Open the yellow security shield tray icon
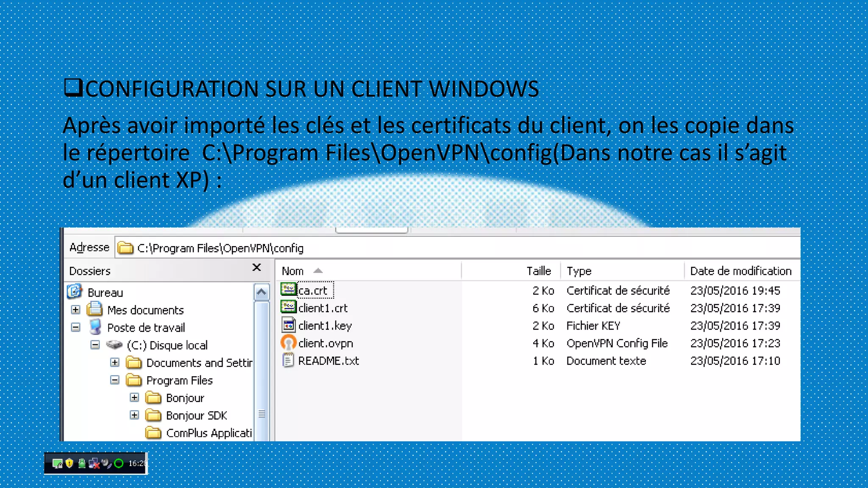This screenshot has width=868, height=488. coord(70,463)
